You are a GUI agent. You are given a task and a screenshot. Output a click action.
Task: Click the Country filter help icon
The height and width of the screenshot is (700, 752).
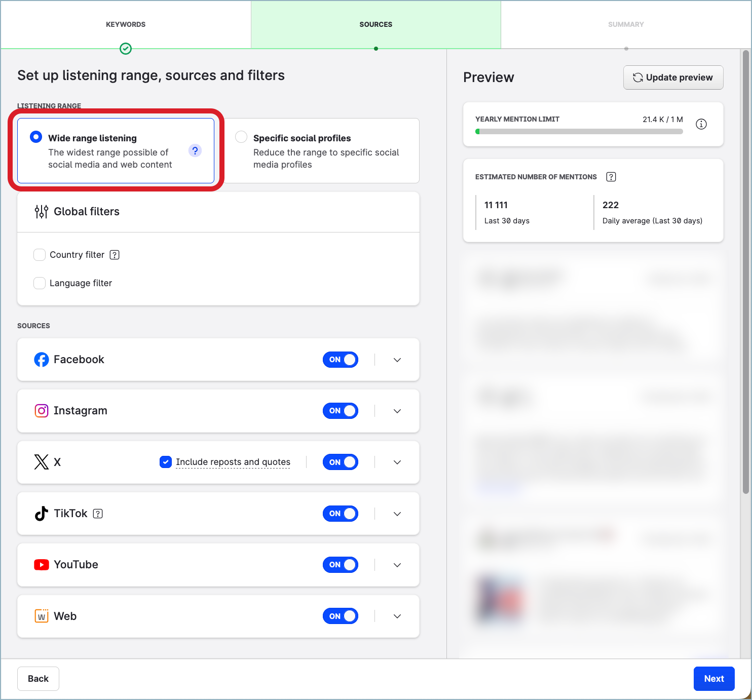115,255
